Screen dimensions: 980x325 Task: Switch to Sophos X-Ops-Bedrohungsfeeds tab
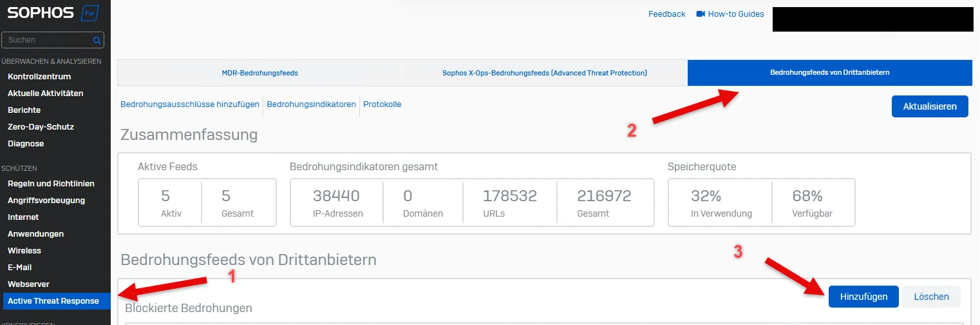(545, 73)
